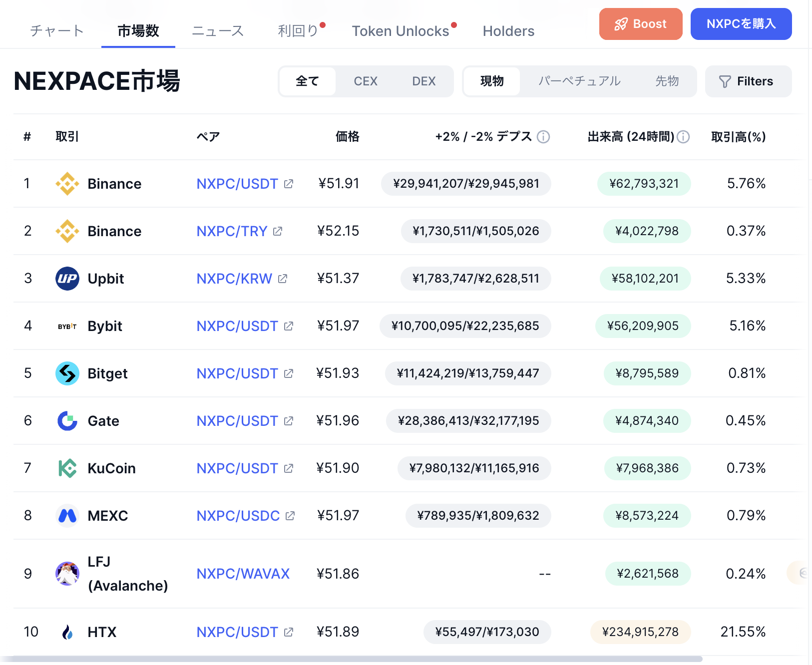Click the ¥234,915,278 volume badge
Image resolution: width=812 pixels, height=665 pixels.
pos(641,632)
